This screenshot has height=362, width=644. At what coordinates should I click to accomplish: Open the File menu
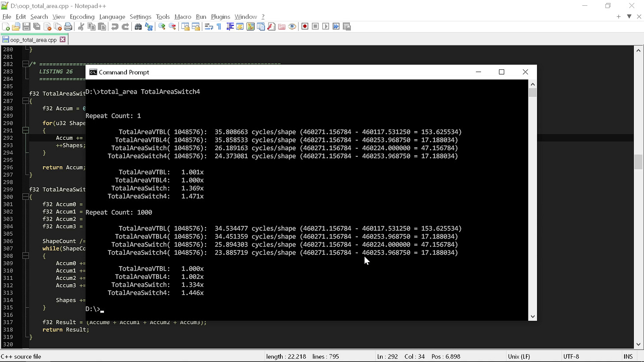[7, 16]
